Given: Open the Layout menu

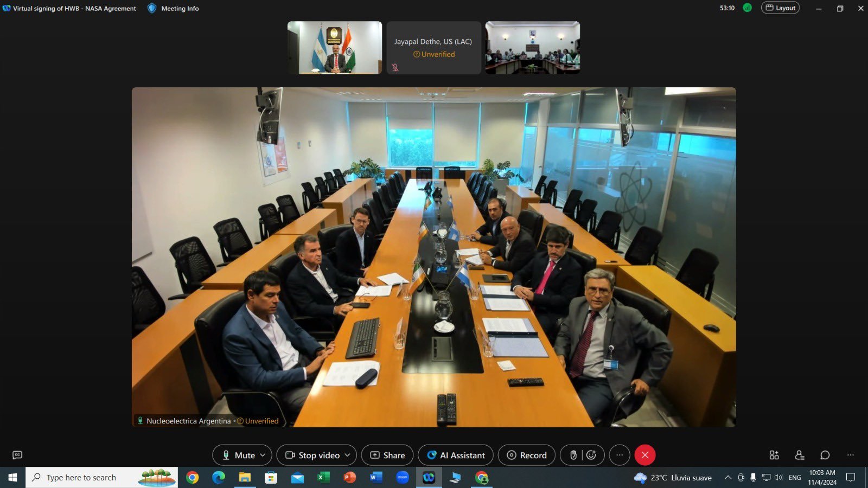Looking at the screenshot, I should 780,8.
